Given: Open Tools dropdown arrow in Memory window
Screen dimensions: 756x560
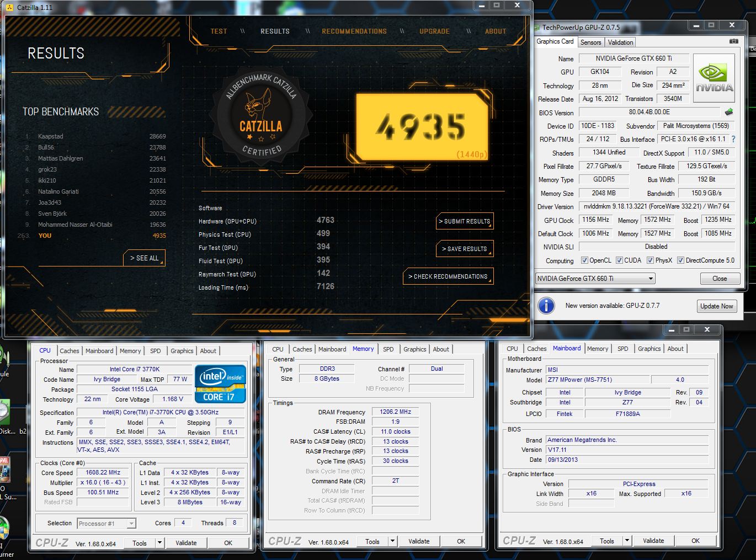Looking at the screenshot, I should (392, 541).
